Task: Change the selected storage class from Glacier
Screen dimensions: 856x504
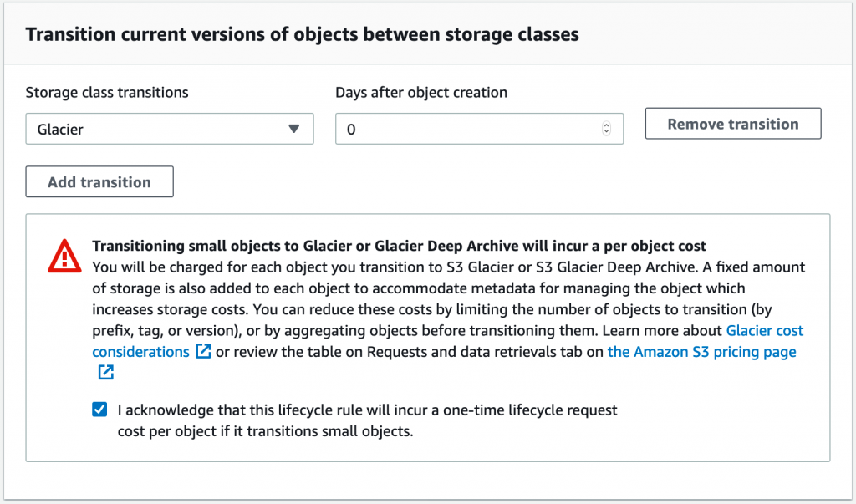Action: [x=169, y=129]
